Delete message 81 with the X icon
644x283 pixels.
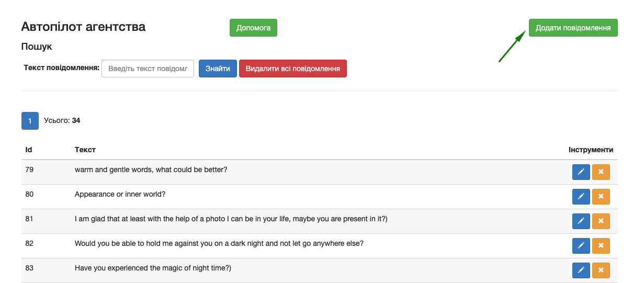pyautogui.click(x=601, y=221)
